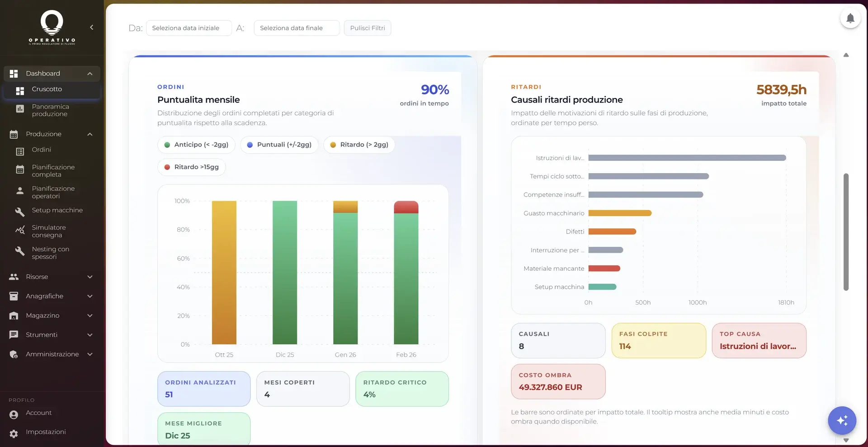
Task: Click the Top Causa card
Action: (759, 340)
